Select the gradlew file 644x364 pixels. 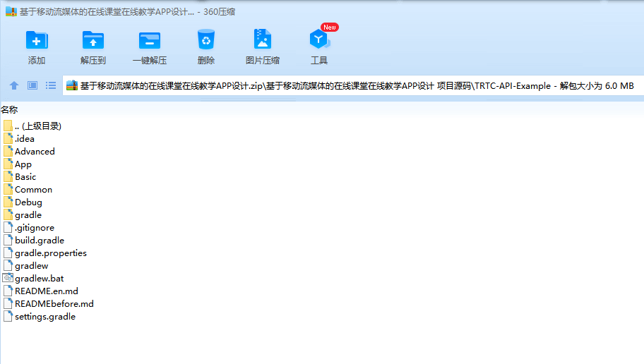[32, 266]
